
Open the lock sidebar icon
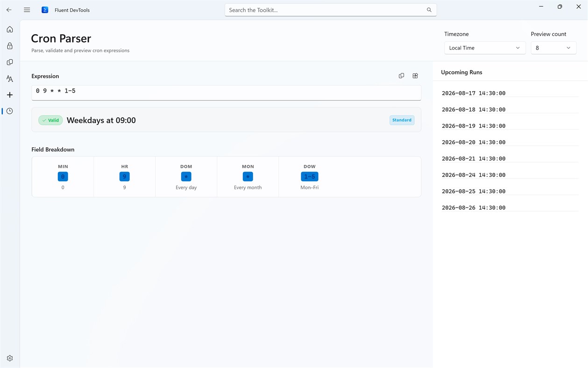(10, 46)
